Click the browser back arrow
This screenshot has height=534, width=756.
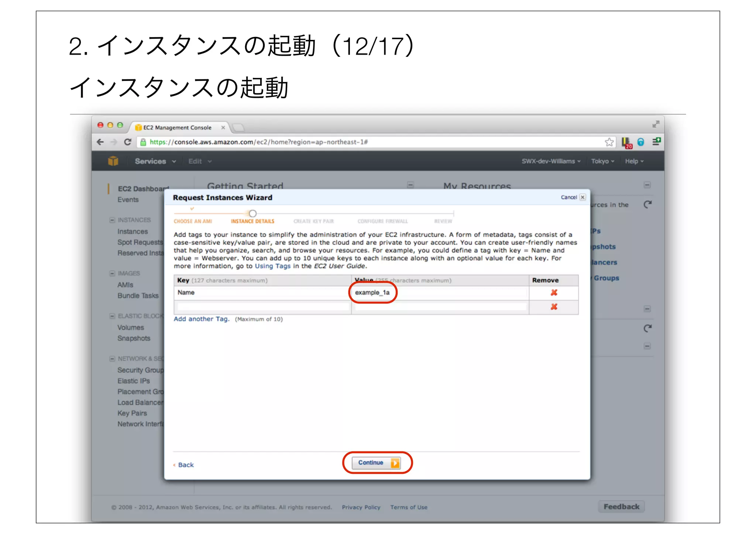100,142
